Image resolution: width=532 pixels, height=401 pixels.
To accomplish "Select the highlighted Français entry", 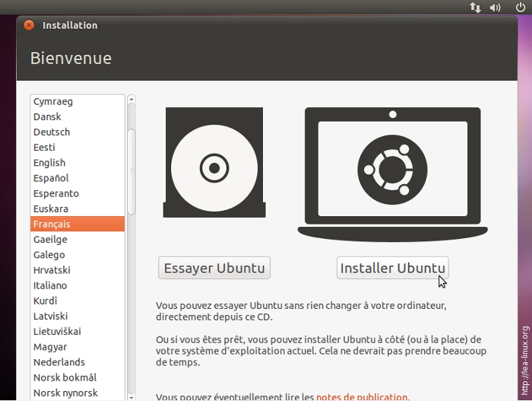I will (x=52, y=224).
